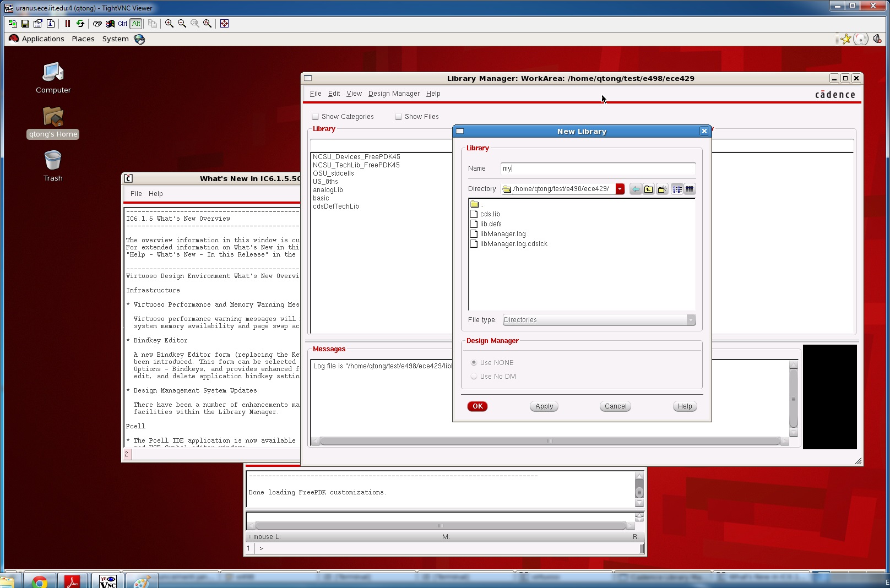Select OSU_stdcells library in list
Screen dimensions: 890x588
pos(333,173)
